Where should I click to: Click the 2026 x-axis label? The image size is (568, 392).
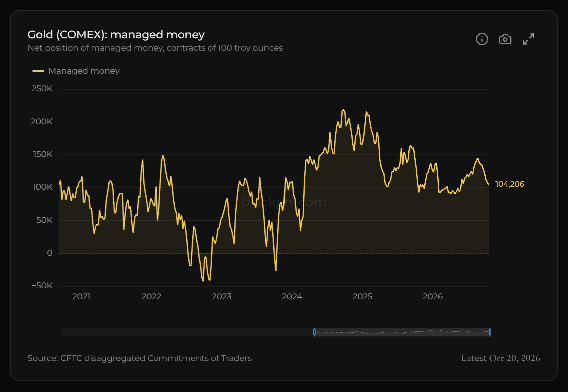433,297
